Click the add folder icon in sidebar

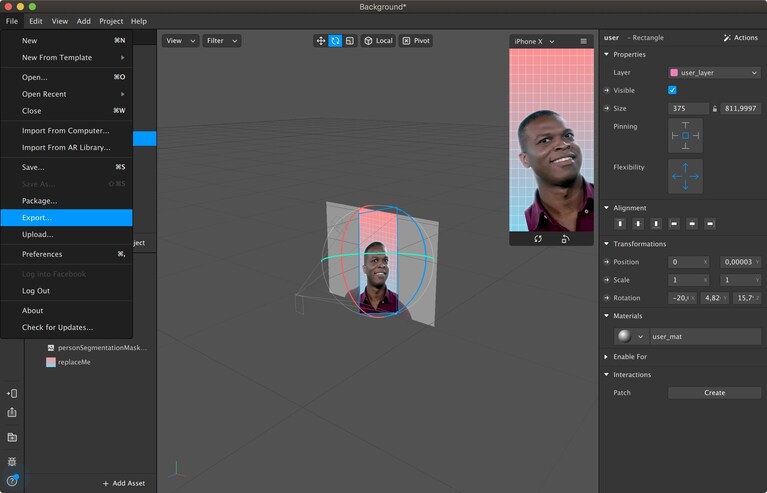[12, 437]
